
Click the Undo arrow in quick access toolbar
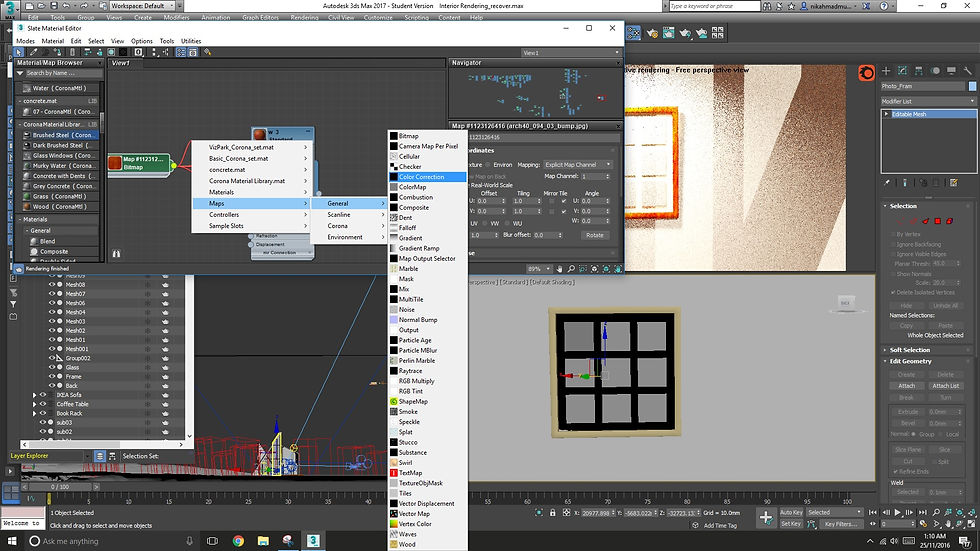pos(65,6)
